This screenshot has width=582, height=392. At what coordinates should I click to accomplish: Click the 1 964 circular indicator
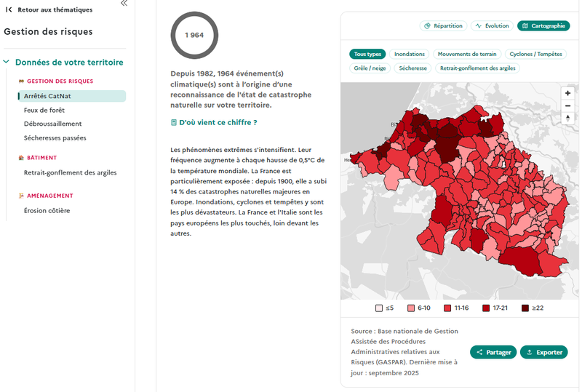[x=194, y=35]
